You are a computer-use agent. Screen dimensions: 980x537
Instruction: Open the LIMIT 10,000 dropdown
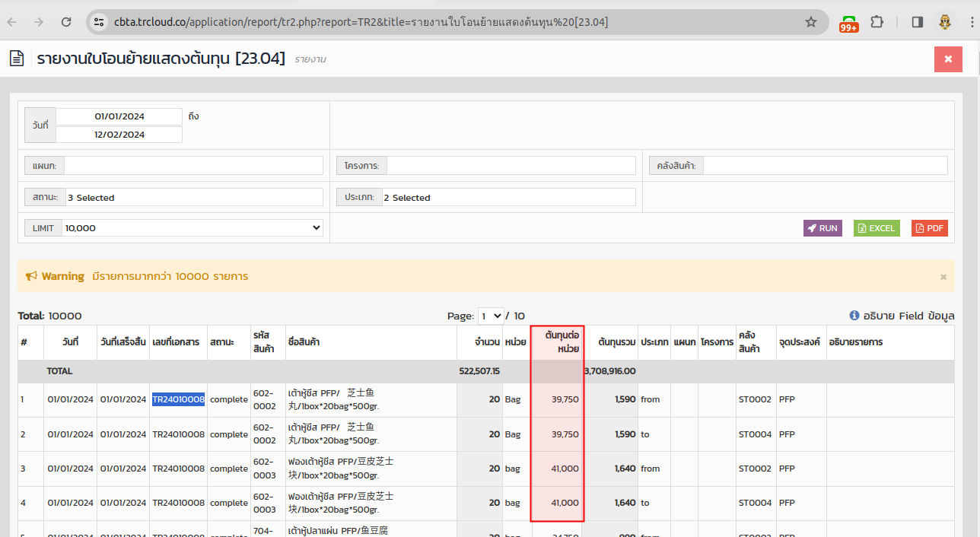[x=192, y=227]
